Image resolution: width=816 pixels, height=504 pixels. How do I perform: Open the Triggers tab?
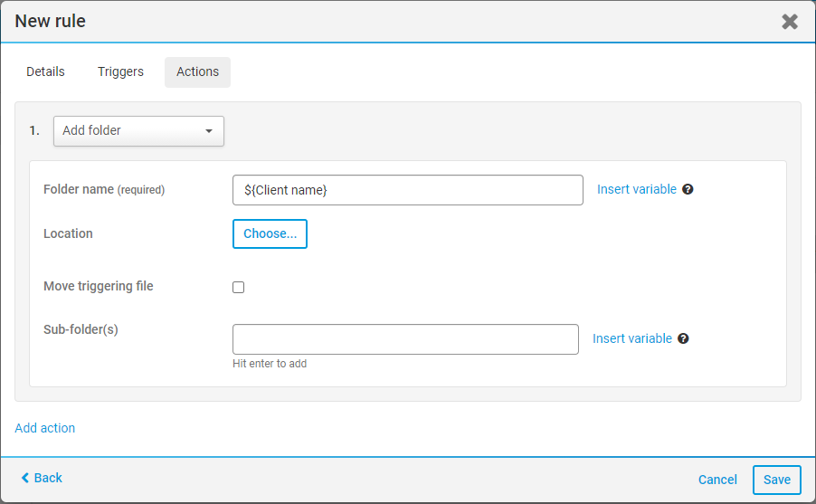pyautogui.click(x=120, y=71)
